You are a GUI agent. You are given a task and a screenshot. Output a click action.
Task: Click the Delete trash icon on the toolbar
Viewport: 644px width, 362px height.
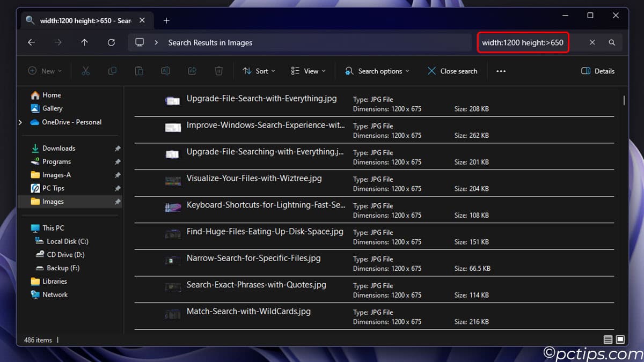pyautogui.click(x=218, y=71)
